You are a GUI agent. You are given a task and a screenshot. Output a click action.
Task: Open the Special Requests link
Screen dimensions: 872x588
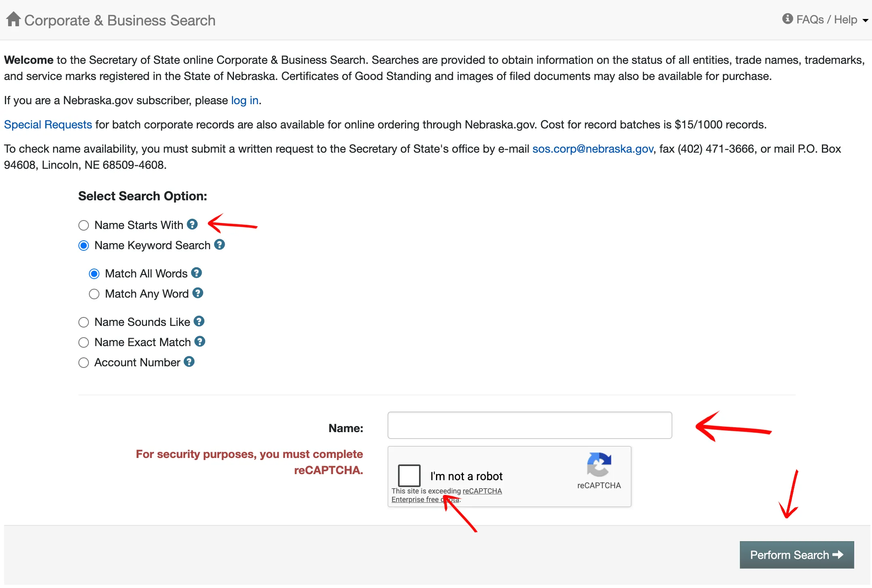[48, 124]
